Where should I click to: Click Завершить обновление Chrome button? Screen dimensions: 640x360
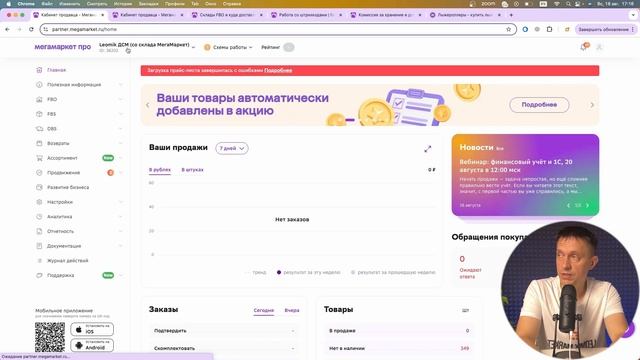point(606,29)
